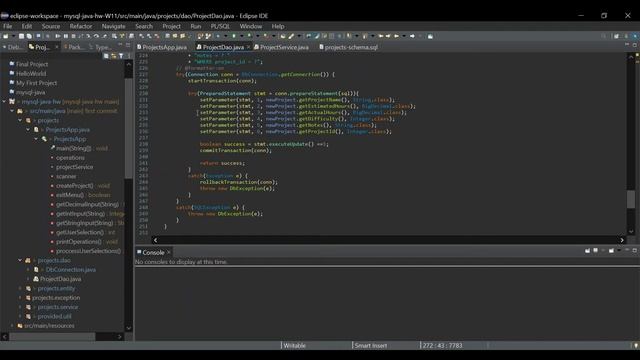Viewport: 640px width, 360px height.
Task: Click the Collapse All icon in Project Explorer
Action: click(106, 56)
